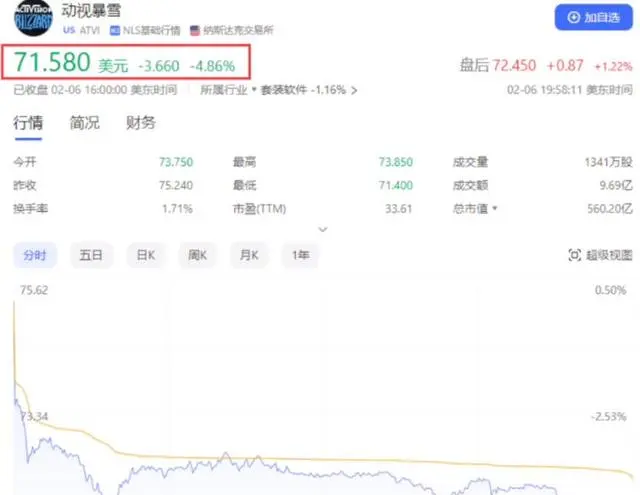
Task: Click the Activision Blizzard logo
Action: pyautogui.click(x=33, y=18)
